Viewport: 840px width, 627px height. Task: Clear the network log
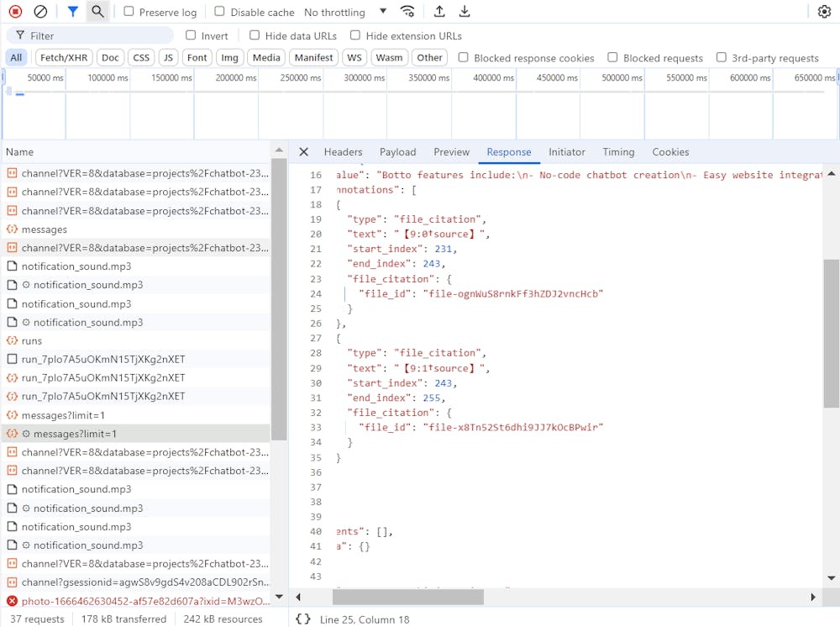click(x=40, y=12)
